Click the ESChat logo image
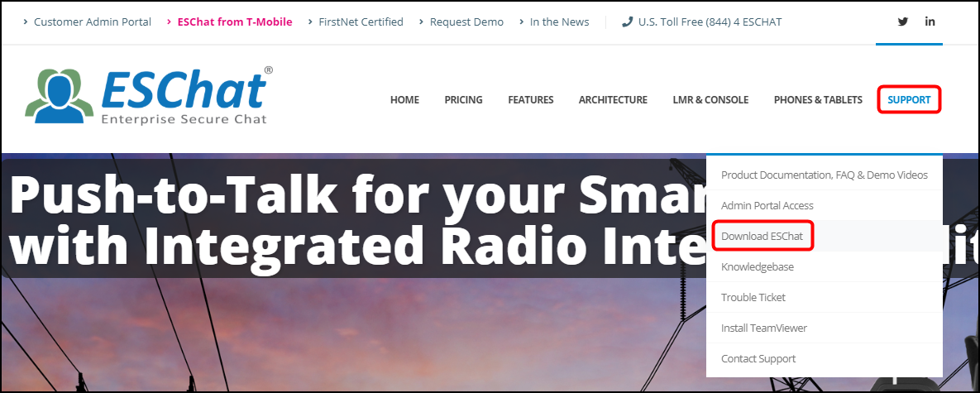This screenshot has width=980, height=393. point(149,95)
